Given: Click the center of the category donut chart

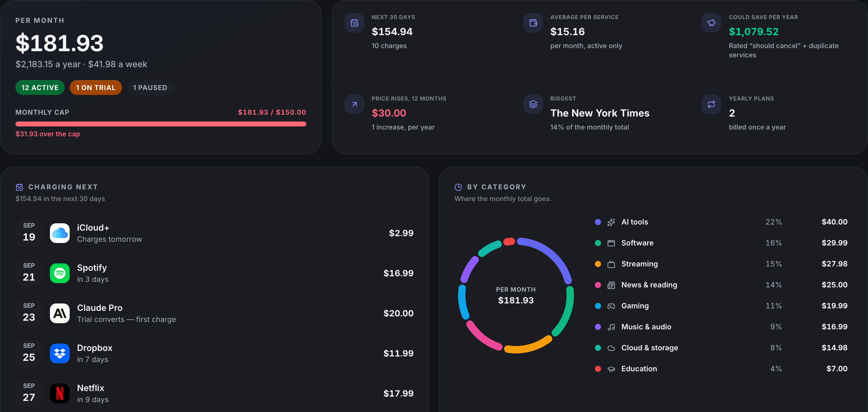Looking at the screenshot, I should (x=516, y=295).
